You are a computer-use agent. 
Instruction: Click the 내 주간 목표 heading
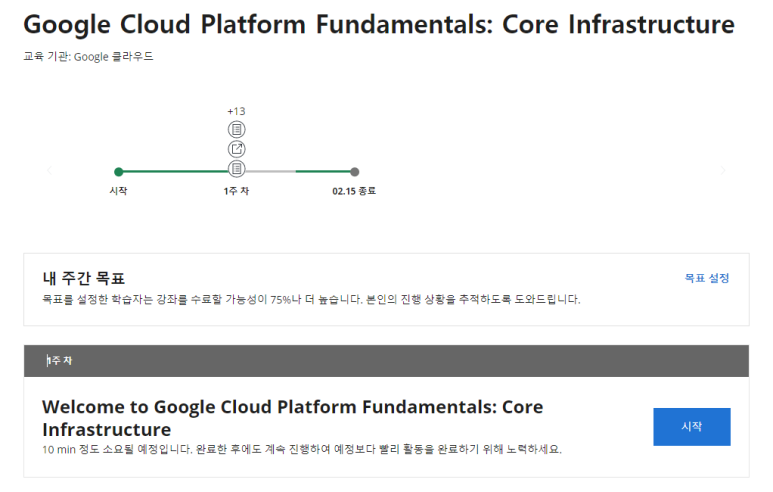click(84, 279)
